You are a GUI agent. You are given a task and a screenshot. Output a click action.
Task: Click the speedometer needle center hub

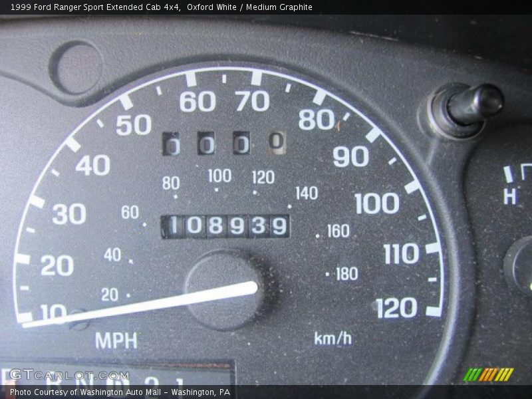pyautogui.click(x=224, y=290)
